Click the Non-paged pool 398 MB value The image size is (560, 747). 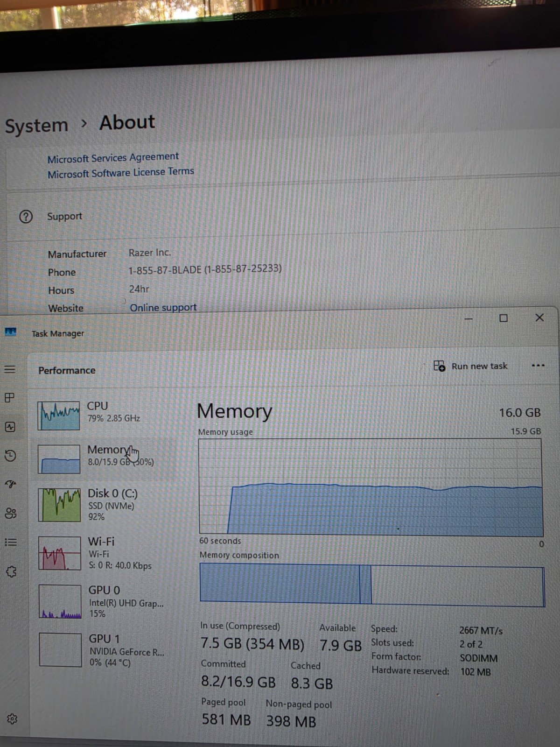click(x=291, y=721)
